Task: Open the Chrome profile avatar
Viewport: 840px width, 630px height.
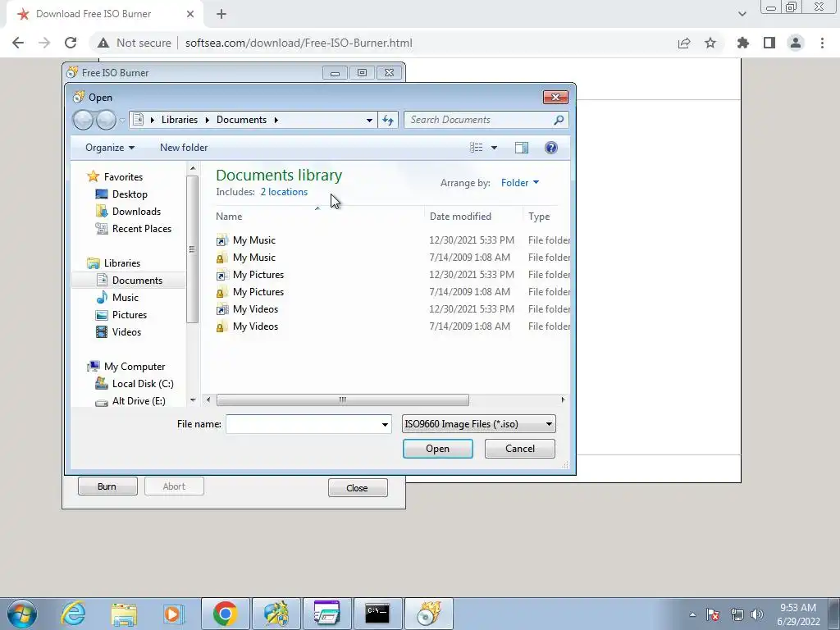Action: (796, 43)
